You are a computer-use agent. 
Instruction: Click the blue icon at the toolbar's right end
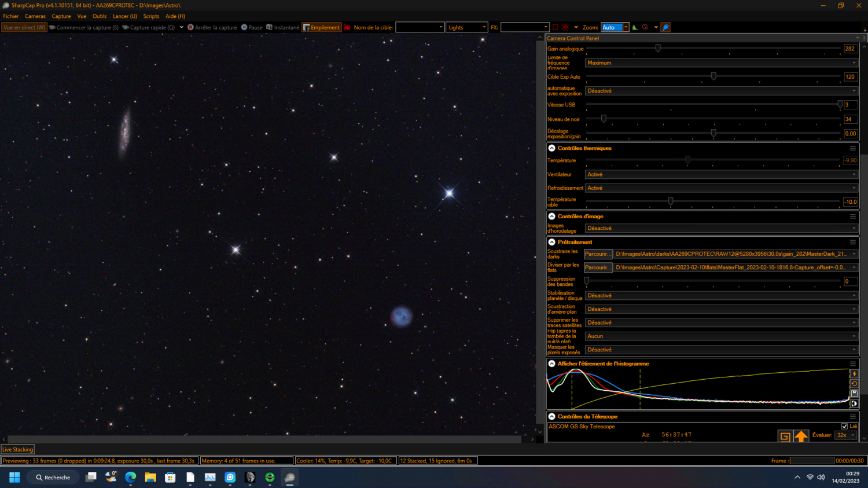tap(665, 27)
